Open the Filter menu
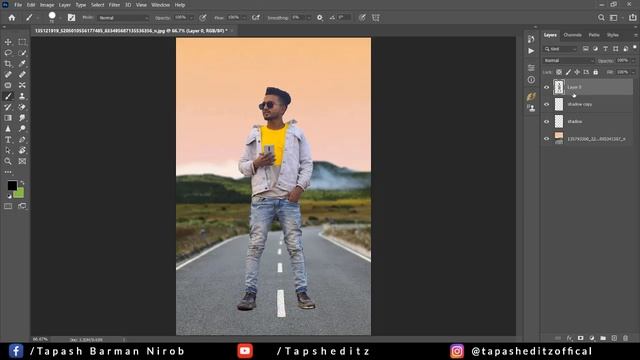 pyautogui.click(x=114, y=5)
